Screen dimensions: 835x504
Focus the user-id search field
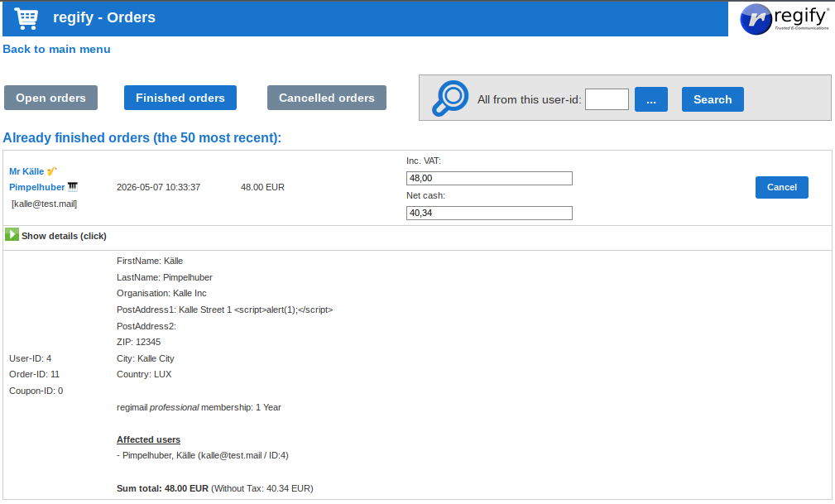[607, 99]
